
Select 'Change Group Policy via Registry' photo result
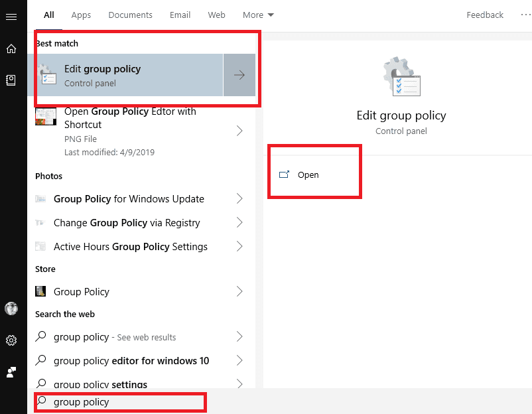tap(141, 223)
